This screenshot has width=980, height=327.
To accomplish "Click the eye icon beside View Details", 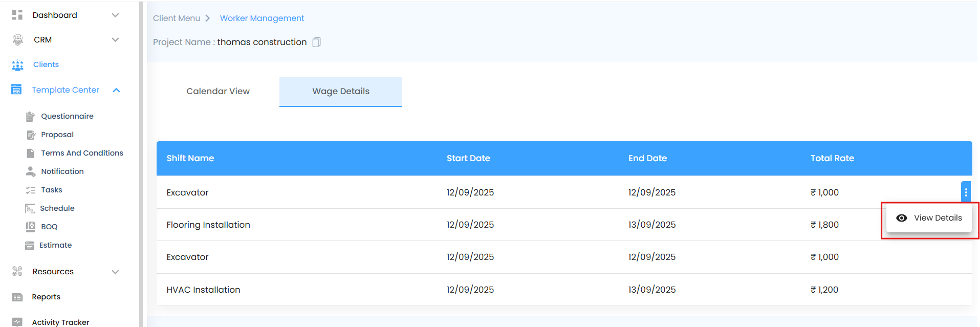I will (902, 218).
